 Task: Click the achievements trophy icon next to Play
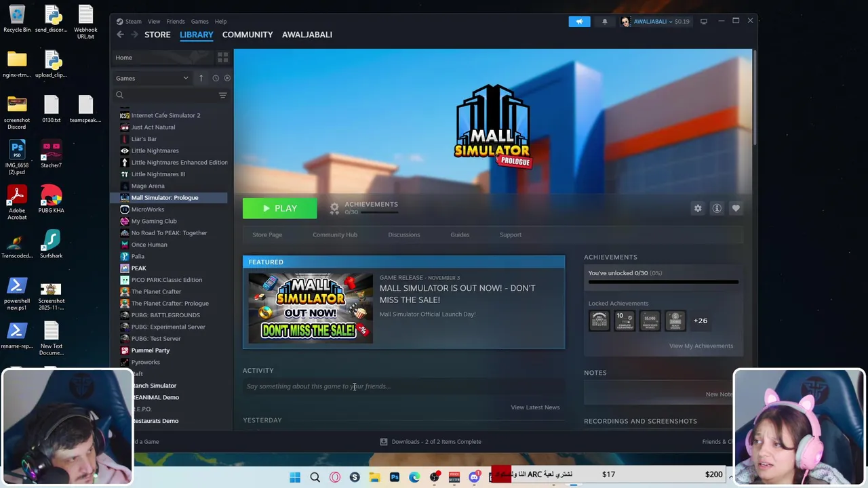[334, 208]
